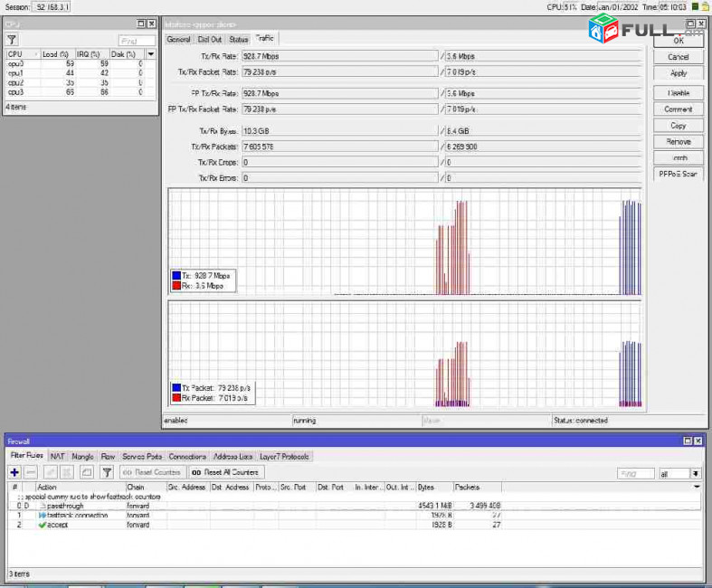The image size is (712, 588).
Task: Open the Address Lists tab
Action: point(233,456)
